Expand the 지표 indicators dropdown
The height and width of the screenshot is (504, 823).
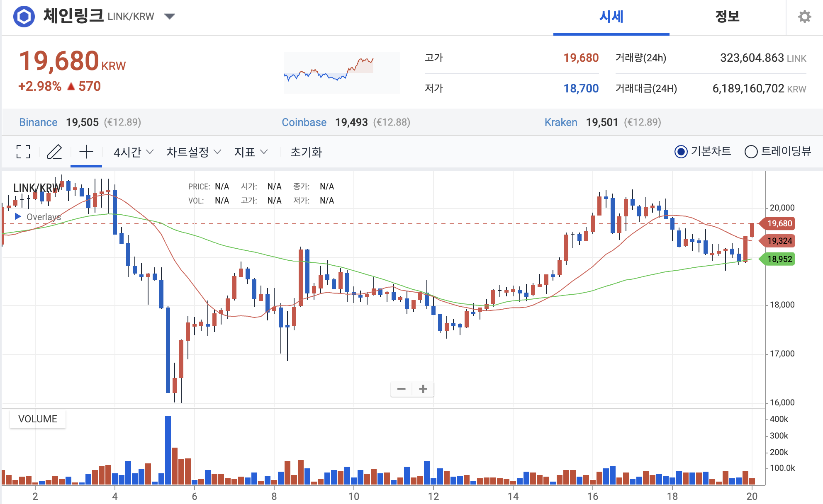tap(251, 152)
